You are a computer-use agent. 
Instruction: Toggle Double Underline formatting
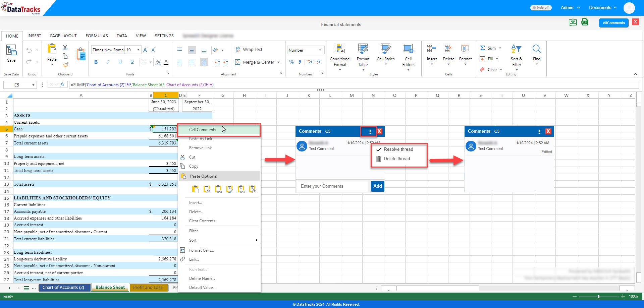tap(132, 62)
